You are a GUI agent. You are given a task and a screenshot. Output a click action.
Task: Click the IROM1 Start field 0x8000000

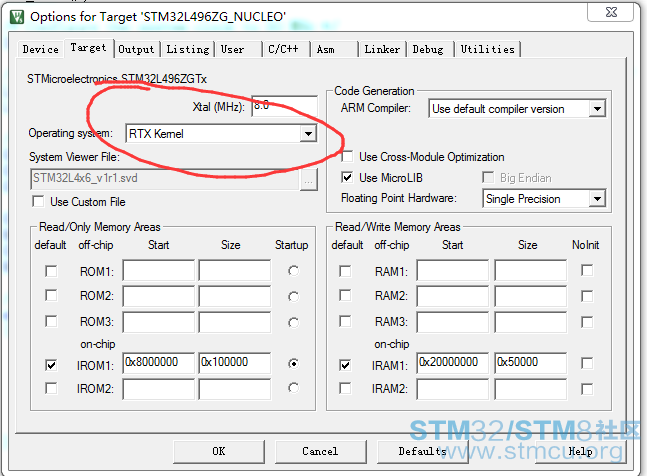[x=158, y=363]
